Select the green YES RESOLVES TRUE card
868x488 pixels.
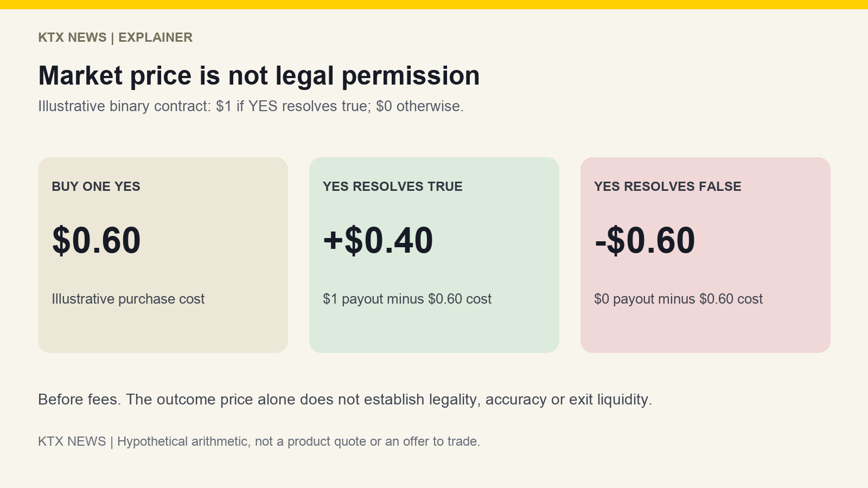click(x=434, y=255)
